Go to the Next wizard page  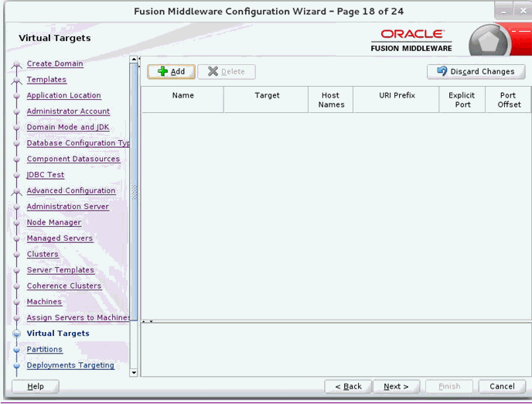[x=396, y=386]
